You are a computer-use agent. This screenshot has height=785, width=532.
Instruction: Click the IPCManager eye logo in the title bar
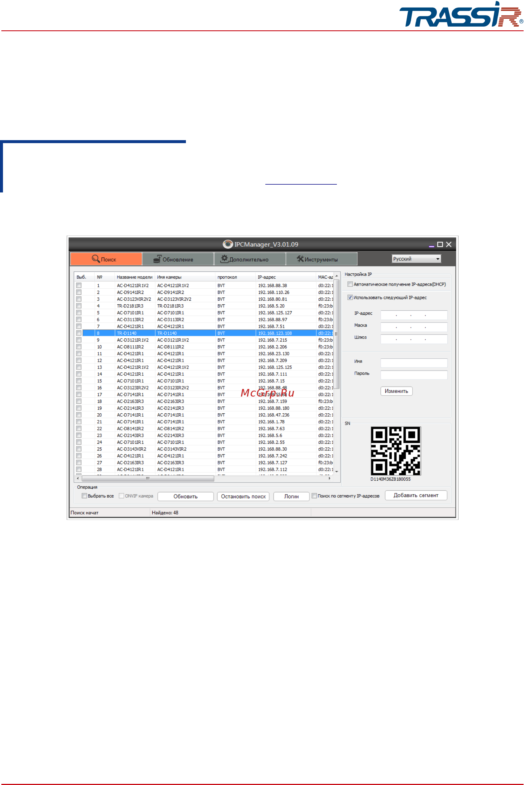tap(228, 244)
